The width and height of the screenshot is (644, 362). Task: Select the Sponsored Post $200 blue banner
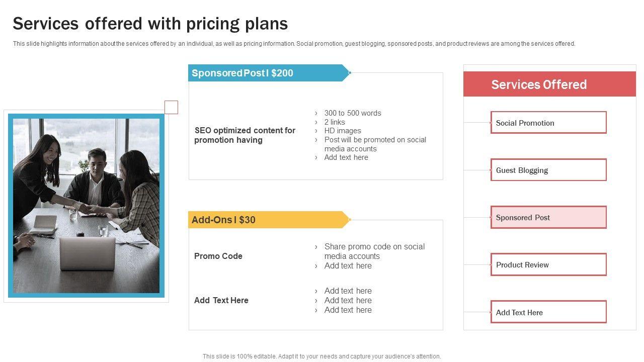[267, 73]
